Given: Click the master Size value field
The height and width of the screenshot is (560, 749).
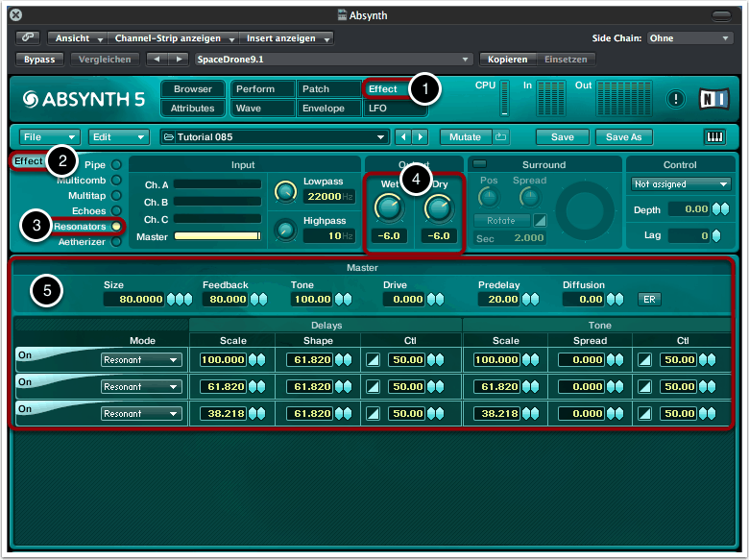Looking at the screenshot, I should click(x=133, y=299).
